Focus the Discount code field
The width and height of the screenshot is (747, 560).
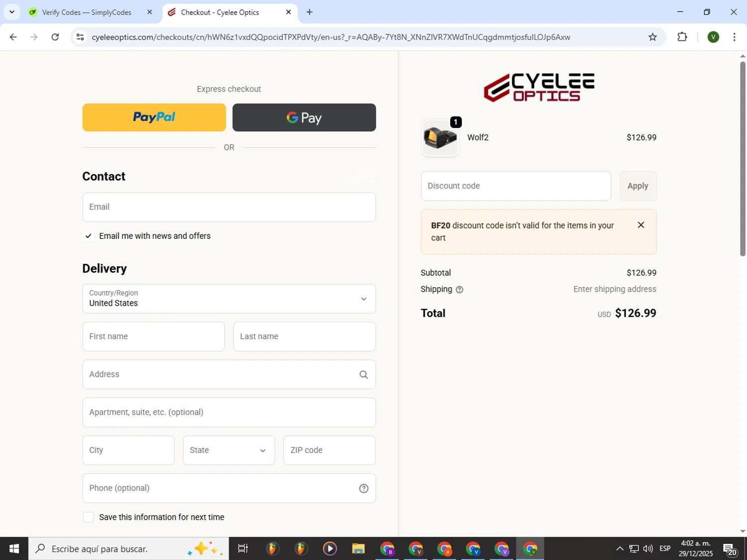(x=515, y=186)
